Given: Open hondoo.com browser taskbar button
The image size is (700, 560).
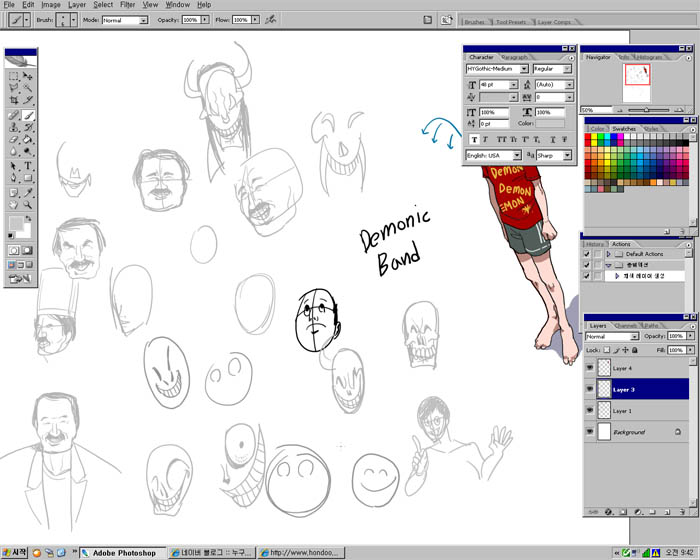Looking at the screenshot, I should [301, 553].
